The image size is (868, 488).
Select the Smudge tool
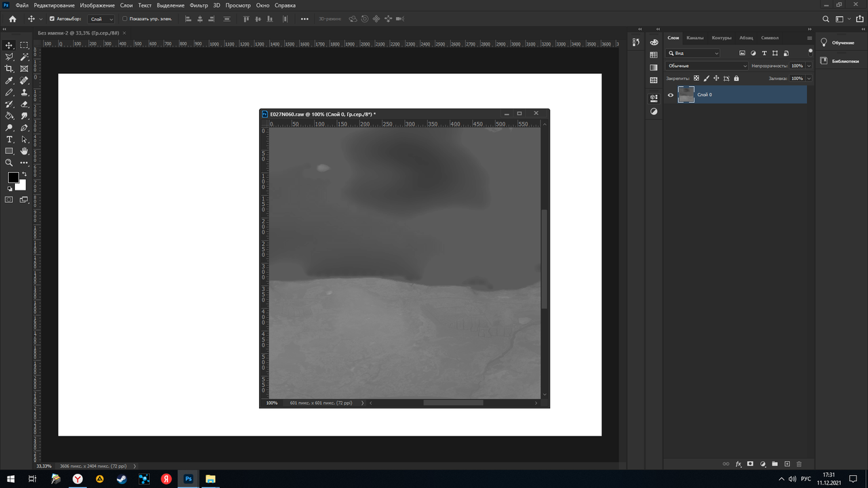(x=24, y=116)
